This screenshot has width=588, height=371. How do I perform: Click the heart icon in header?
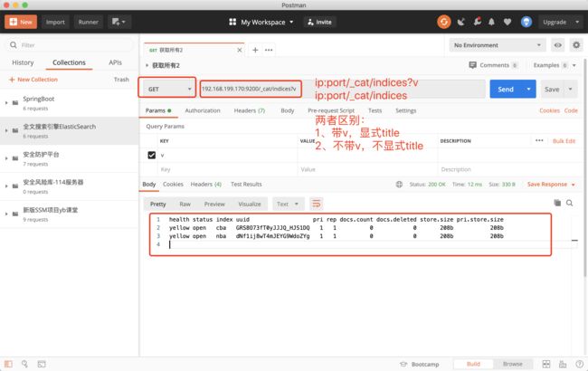(507, 22)
